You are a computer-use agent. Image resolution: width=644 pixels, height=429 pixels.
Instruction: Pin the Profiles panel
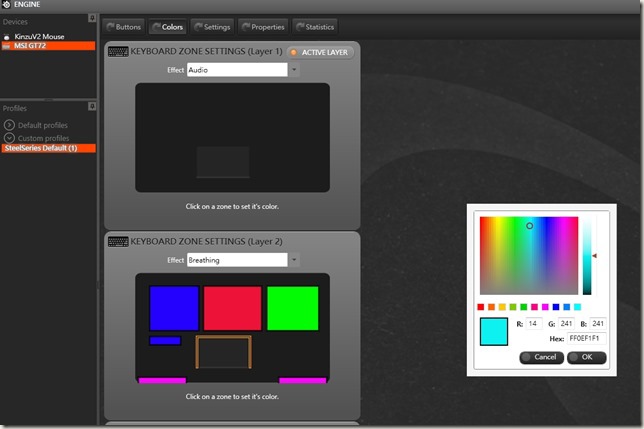pos(92,107)
